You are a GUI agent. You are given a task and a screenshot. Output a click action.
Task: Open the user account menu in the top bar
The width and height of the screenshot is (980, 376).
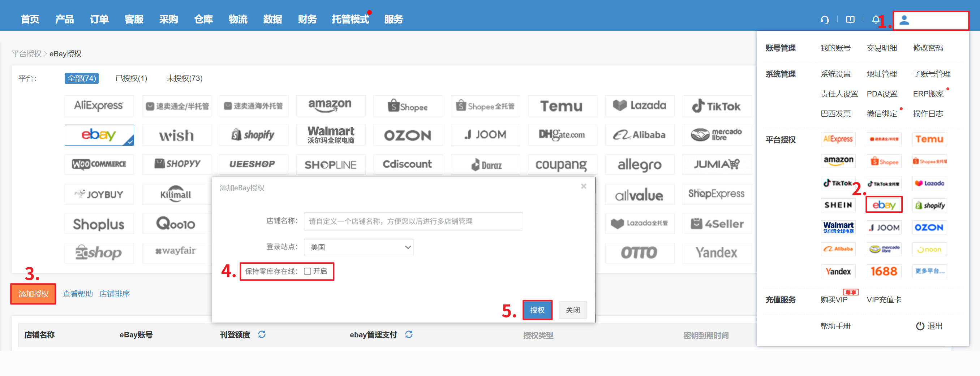click(930, 20)
